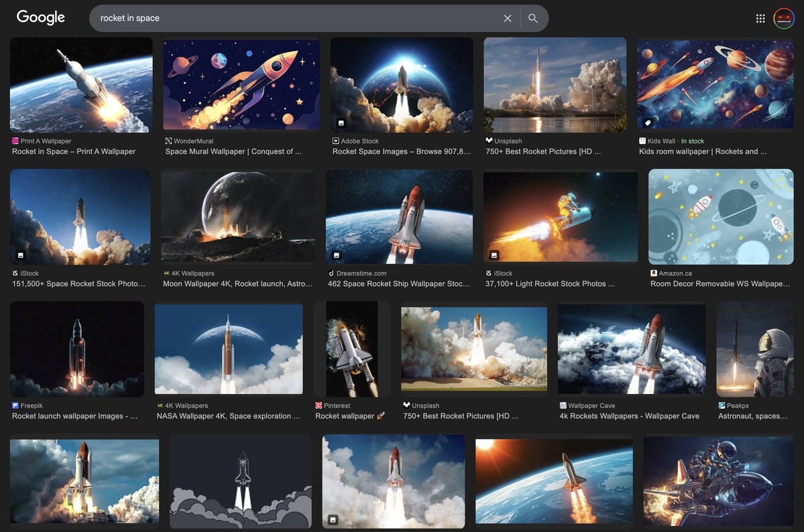This screenshot has height=532, width=804.
Task: Select the astronaut on mechanical rocket bike thumbnail
Action: [718, 482]
